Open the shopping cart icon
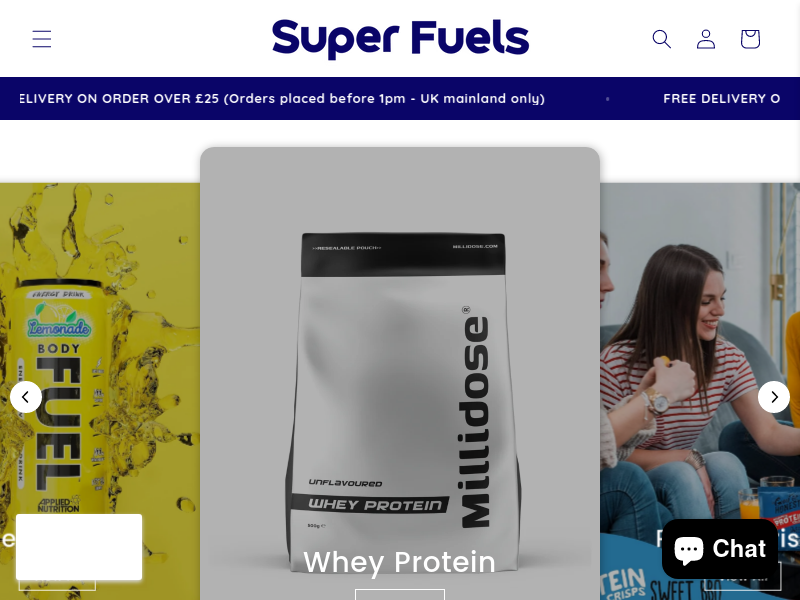The height and width of the screenshot is (600, 800). (x=751, y=39)
